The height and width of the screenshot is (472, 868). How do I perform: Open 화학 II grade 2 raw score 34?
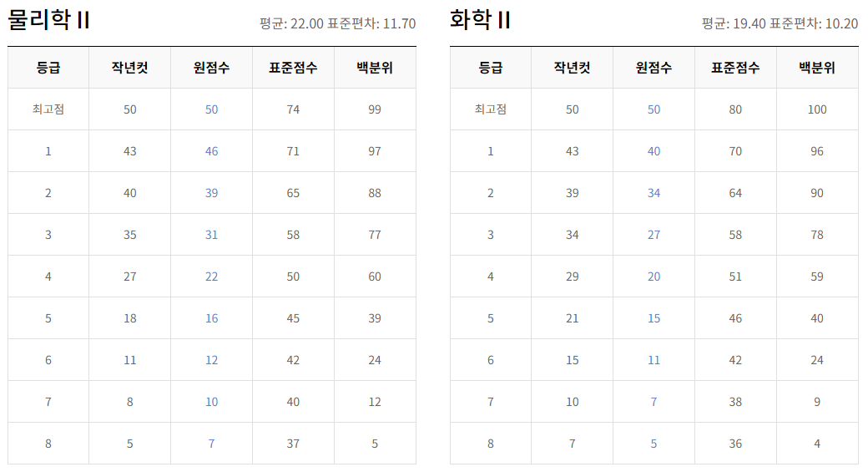click(x=654, y=193)
